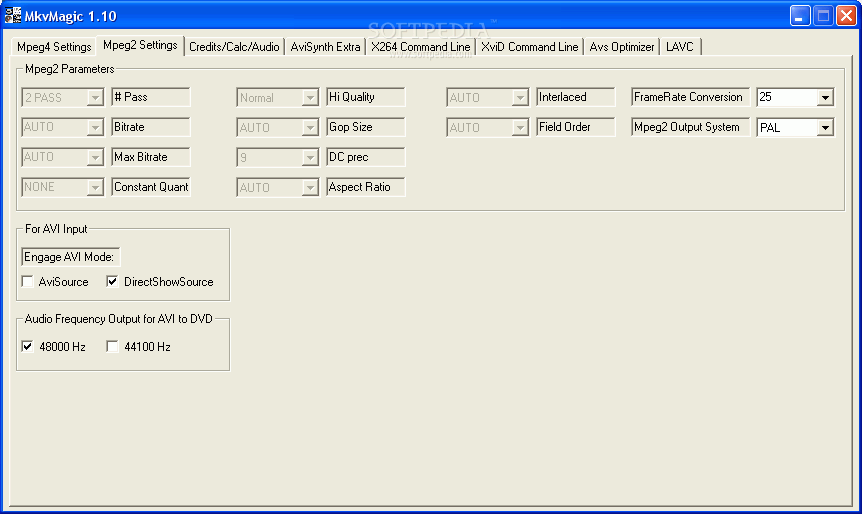Click the Hi Quality label field
Viewport: 862px width, 514px height.
pyautogui.click(x=366, y=97)
